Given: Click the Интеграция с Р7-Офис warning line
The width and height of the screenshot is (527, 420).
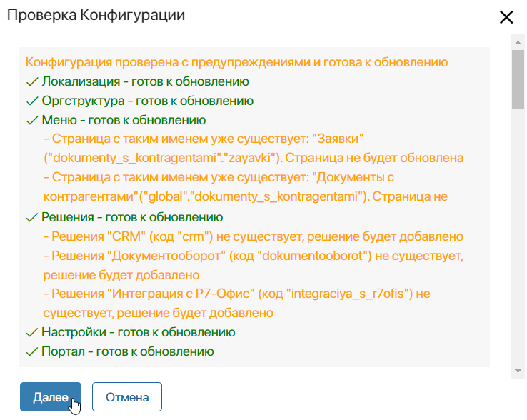Looking at the screenshot, I should click(x=237, y=304).
